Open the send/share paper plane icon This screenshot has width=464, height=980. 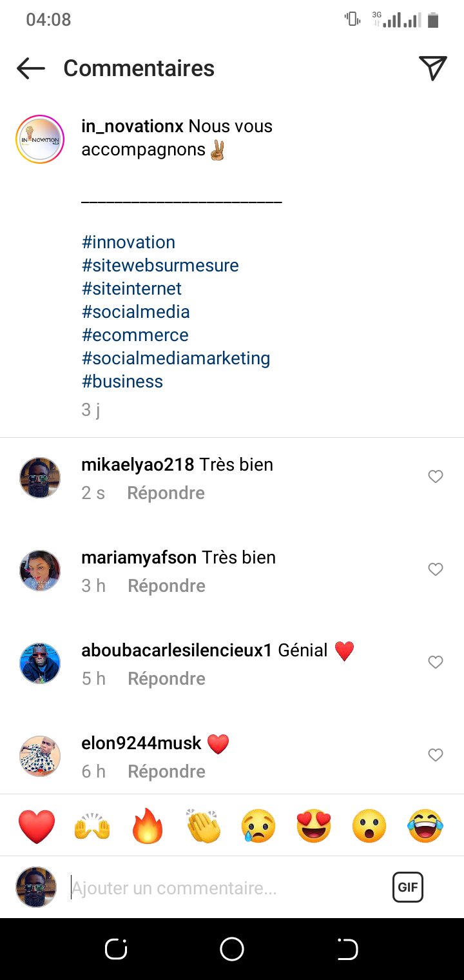tap(432, 68)
